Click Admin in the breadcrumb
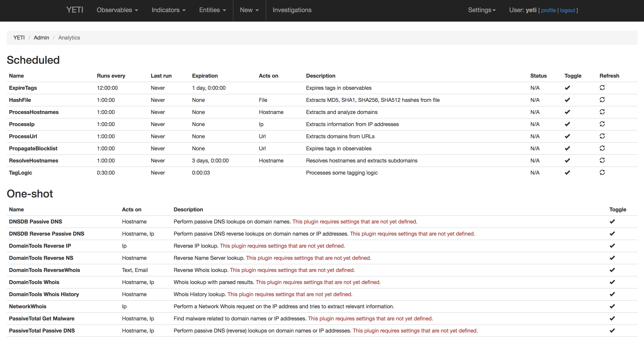Viewport: 644px width, 337px height. click(x=41, y=37)
